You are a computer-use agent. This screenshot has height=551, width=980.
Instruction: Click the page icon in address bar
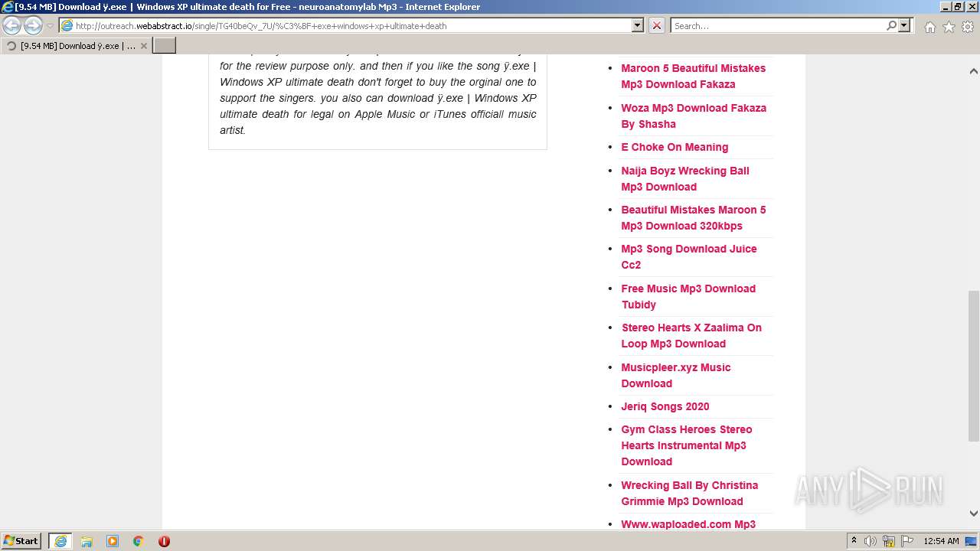click(x=67, y=25)
